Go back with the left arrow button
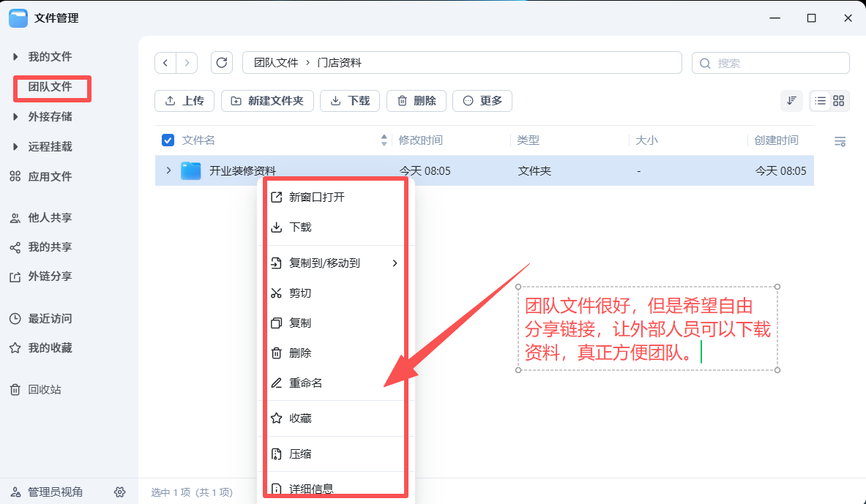Image resolution: width=866 pixels, height=504 pixels. point(165,63)
